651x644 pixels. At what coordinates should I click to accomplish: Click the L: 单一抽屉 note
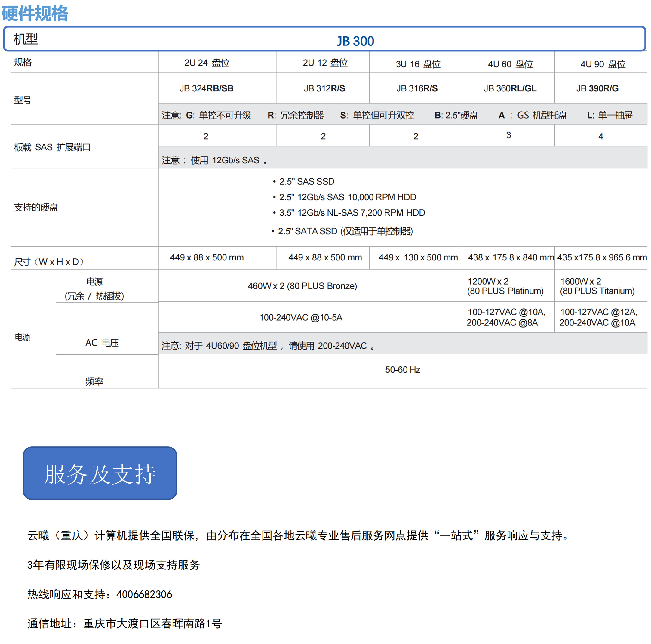coord(610,115)
